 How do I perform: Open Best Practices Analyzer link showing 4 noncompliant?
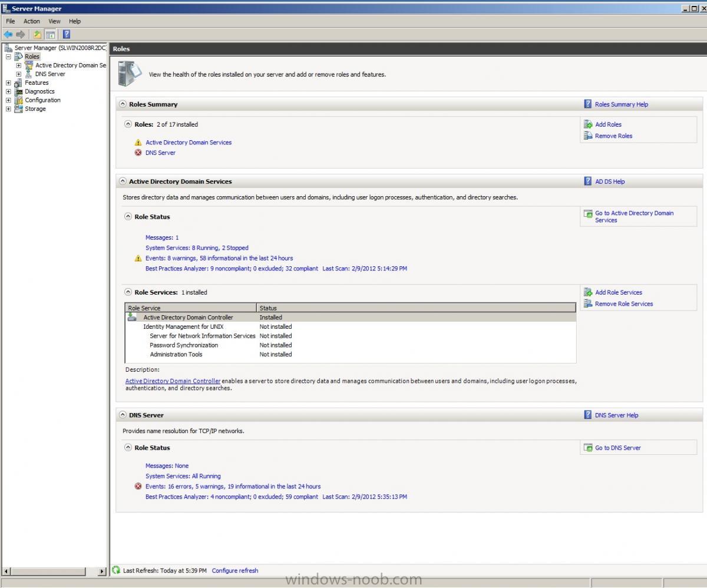(x=232, y=497)
